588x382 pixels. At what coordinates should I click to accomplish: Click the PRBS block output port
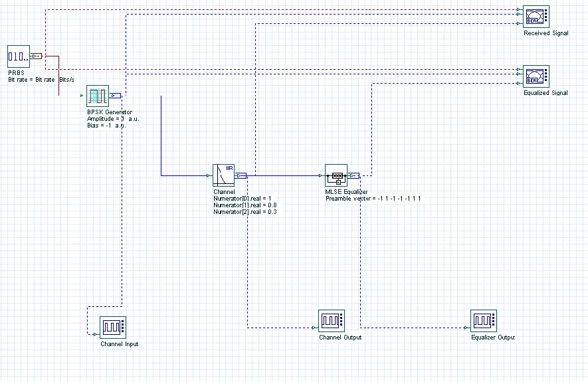(x=37, y=56)
